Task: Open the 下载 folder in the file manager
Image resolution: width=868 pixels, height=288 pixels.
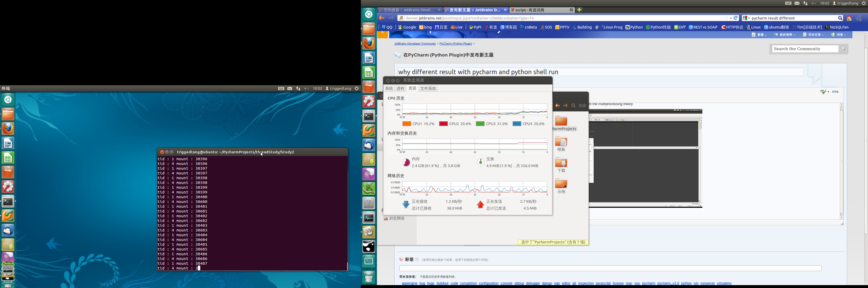Action: 561,164
